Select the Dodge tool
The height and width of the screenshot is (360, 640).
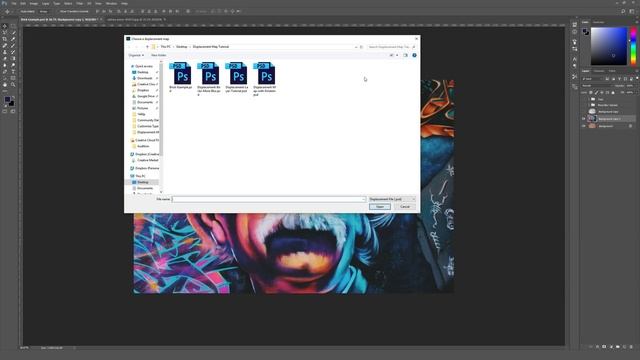coord(13,65)
